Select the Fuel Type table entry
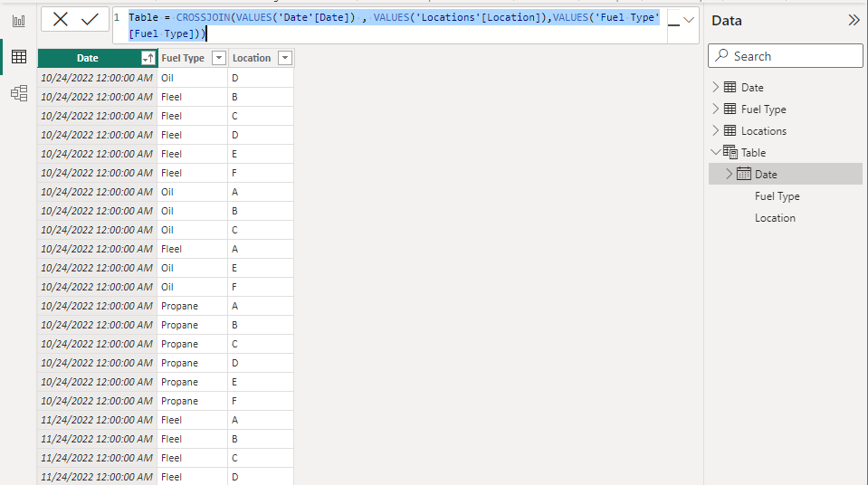Image resolution: width=868 pixels, height=485 pixels. pyautogui.click(x=763, y=109)
